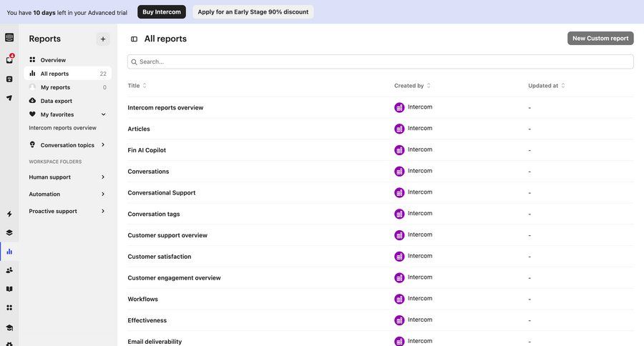Select All reports in sidebar

[x=67, y=74]
